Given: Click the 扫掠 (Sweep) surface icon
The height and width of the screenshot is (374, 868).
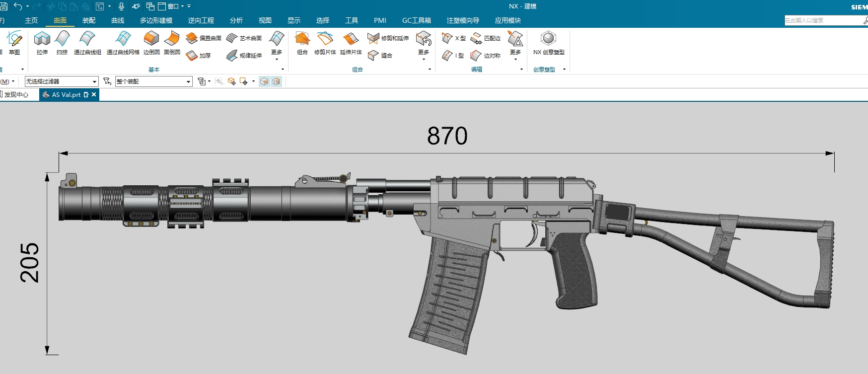Looking at the screenshot, I should coord(62,43).
